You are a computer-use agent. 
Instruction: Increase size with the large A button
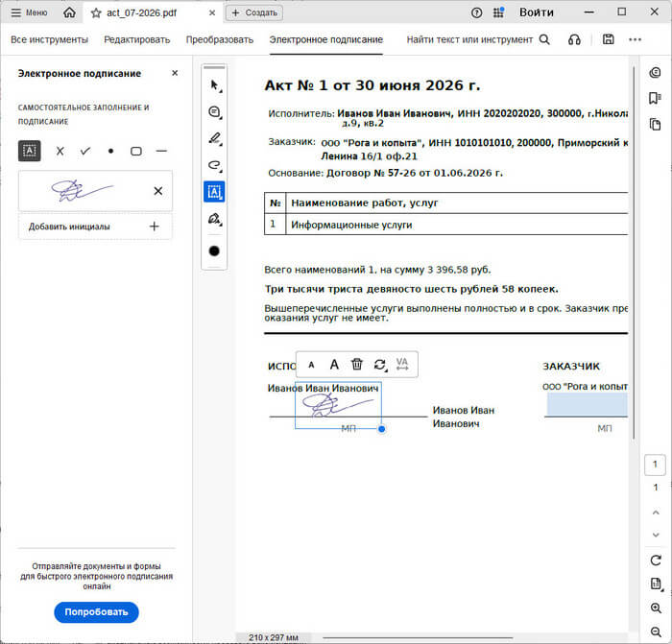click(x=334, y=365)
